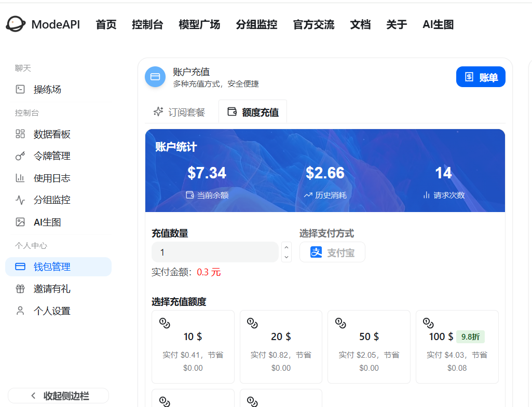Click the card icon beside 钱包管理

(20, 266)
